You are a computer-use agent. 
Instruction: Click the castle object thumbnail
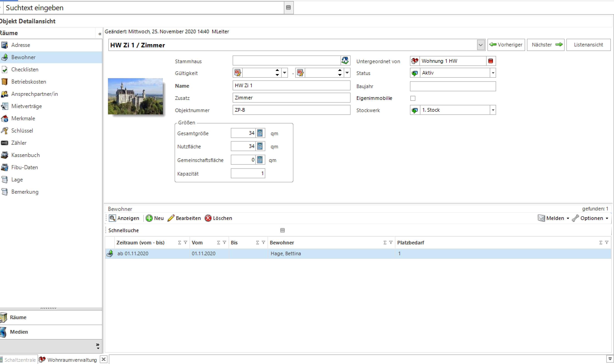click(135, 96)
